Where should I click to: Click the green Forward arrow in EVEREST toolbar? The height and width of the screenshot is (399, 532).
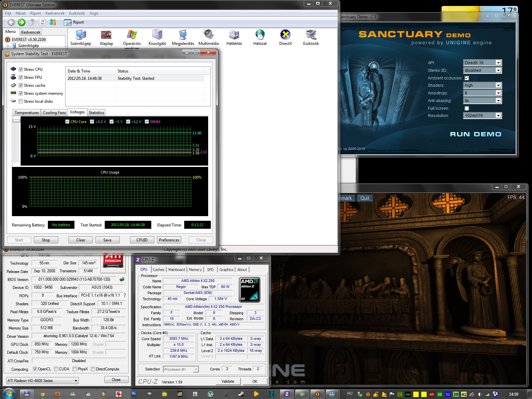(22, 22)
